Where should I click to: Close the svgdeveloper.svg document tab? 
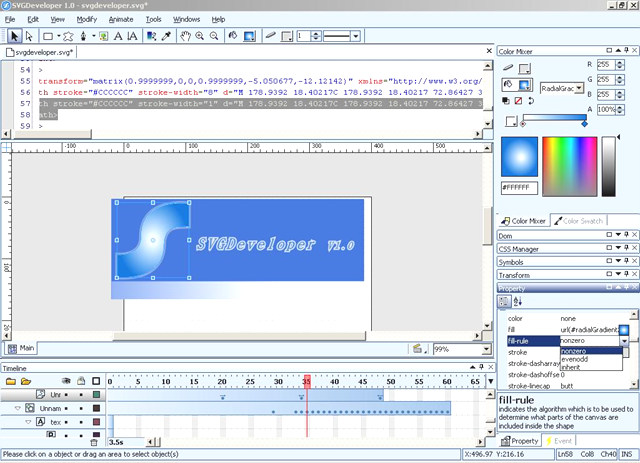tap(489, 51)
